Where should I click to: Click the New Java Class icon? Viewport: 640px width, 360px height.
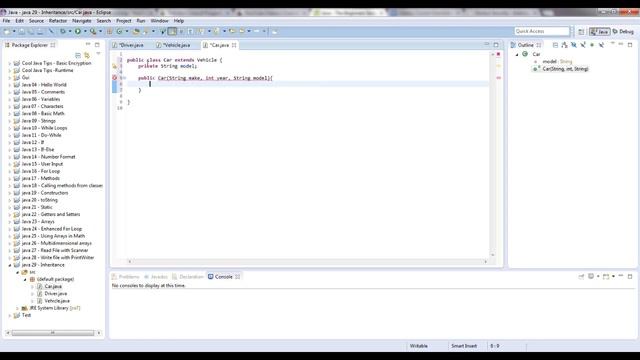119,31
